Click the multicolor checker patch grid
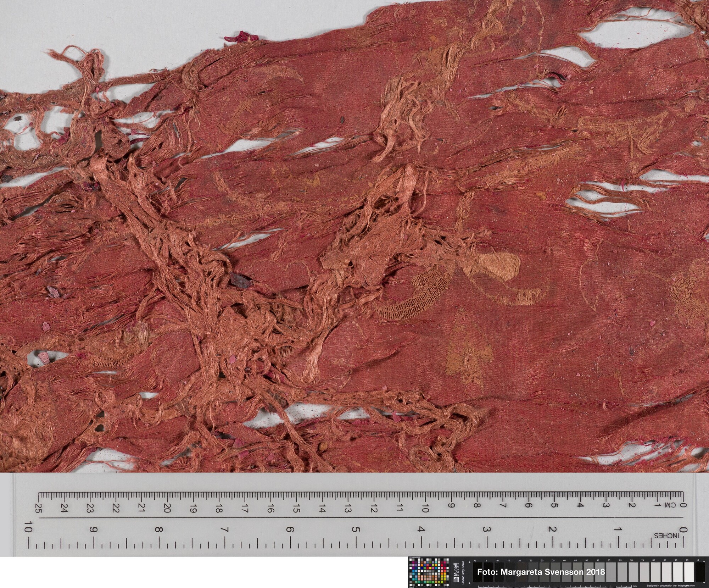The image size is (709, 588). pyautogui.click(x=429, y=572)
